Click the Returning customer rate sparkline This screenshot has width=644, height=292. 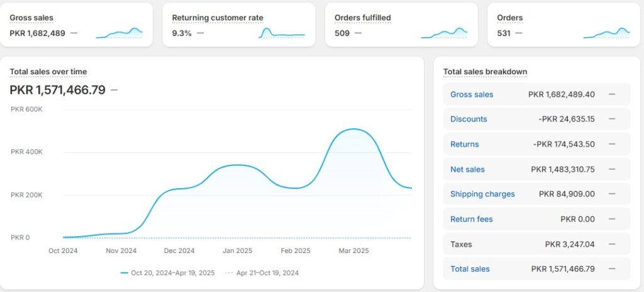click(x=282, y=33)
